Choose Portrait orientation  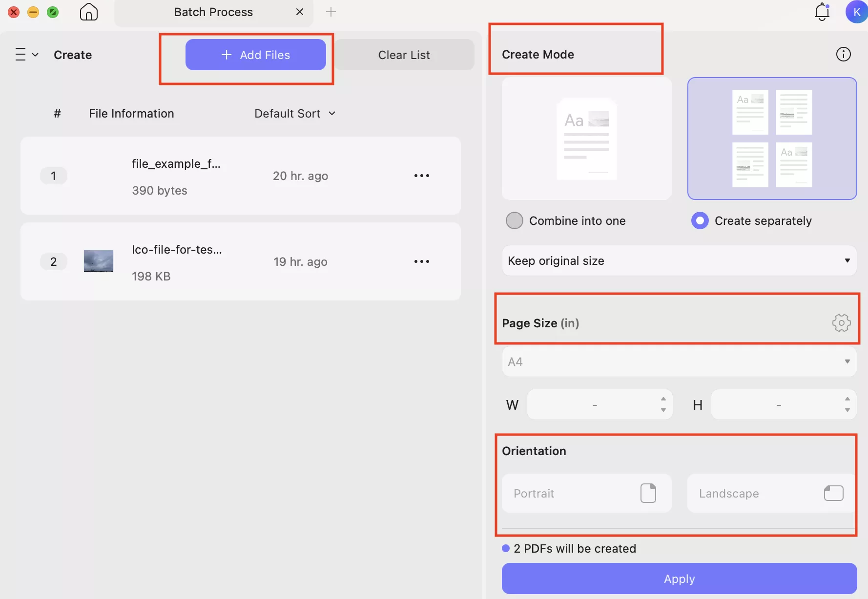click(x=586, y=493)
